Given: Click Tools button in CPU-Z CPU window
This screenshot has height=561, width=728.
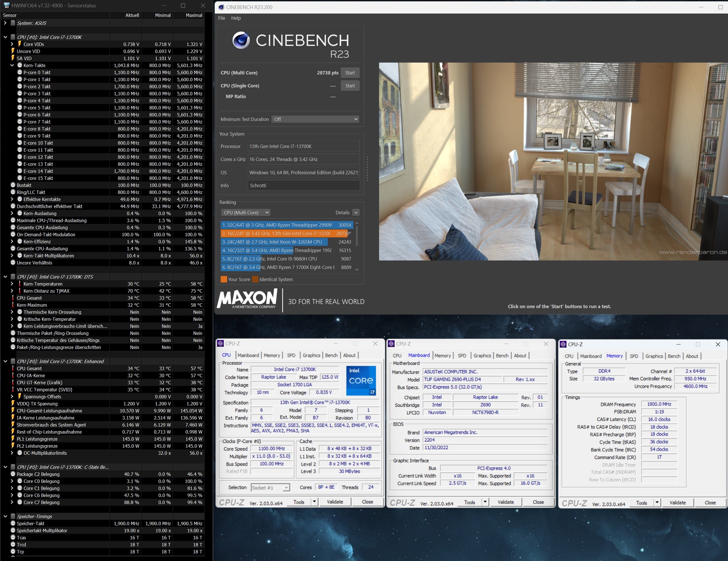Looking at the screenshot, I should 299,502.
